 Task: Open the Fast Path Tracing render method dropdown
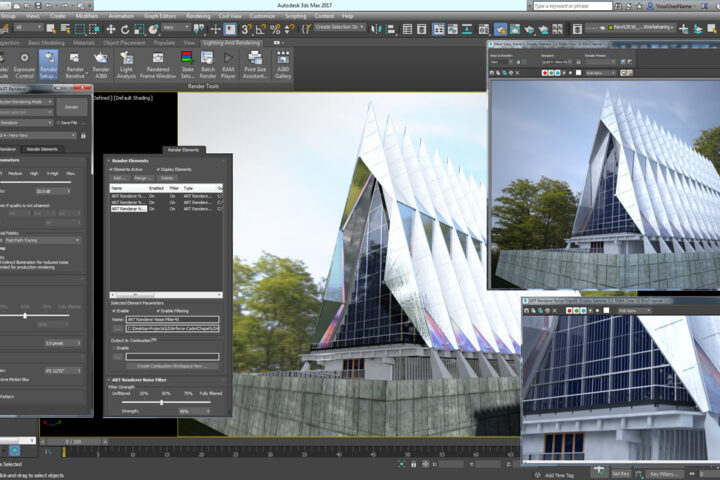[43, 240]
